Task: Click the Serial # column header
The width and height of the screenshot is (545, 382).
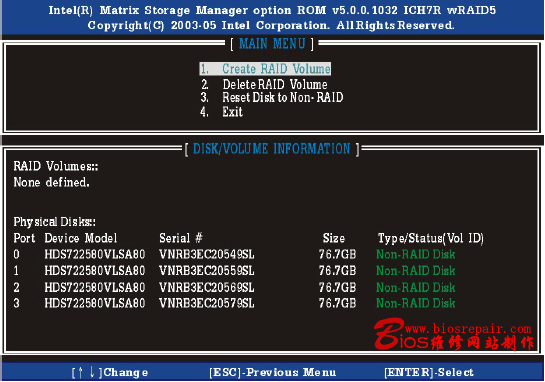Action: [181, 238]
